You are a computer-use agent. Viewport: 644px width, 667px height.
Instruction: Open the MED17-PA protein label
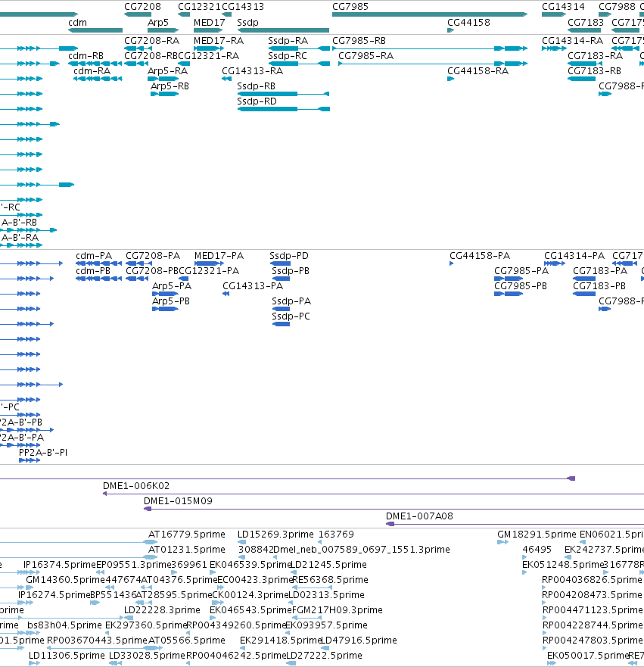(219, 256)
